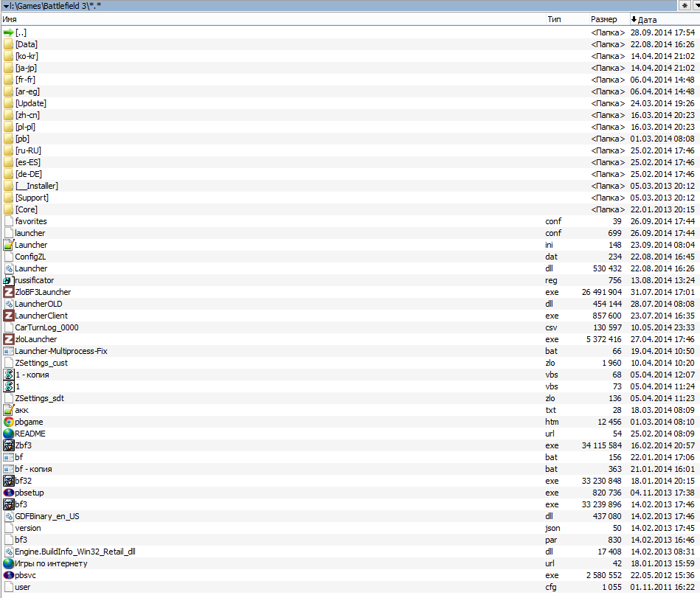The image size is (700, 598).
Task: Click the date 01.11.2011 16:22
Action: pos(662,587)
